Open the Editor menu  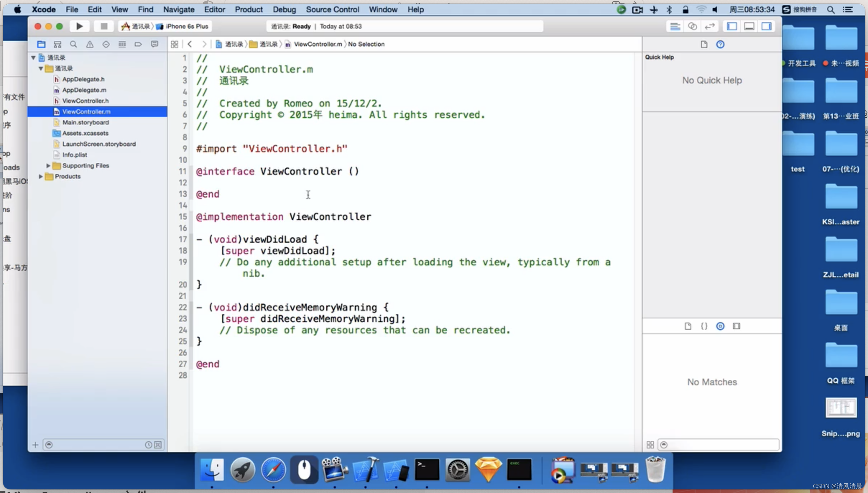pyautogui.click(x=214, y=10)
